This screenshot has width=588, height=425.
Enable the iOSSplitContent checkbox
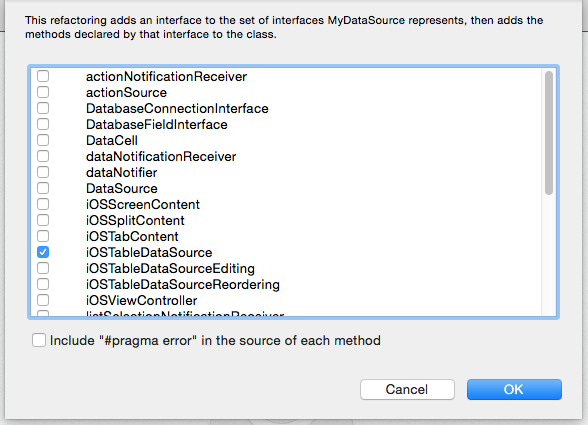coord(43,220)
